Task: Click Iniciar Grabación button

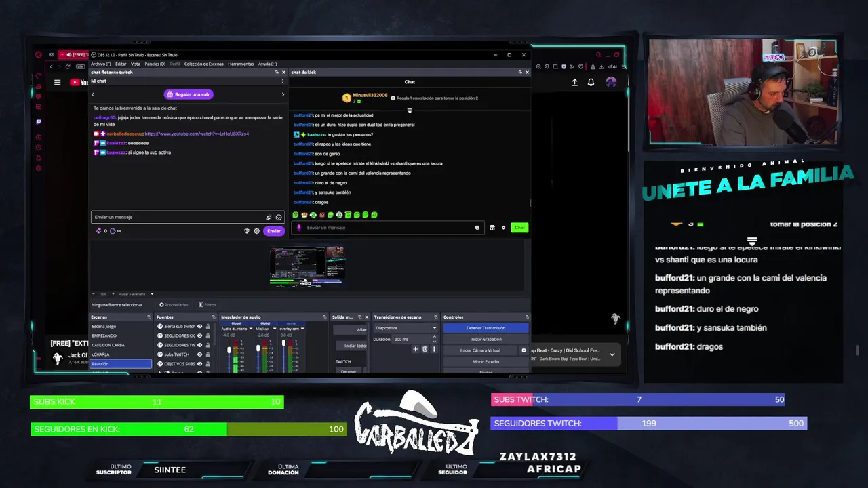Action: point(486,339)
